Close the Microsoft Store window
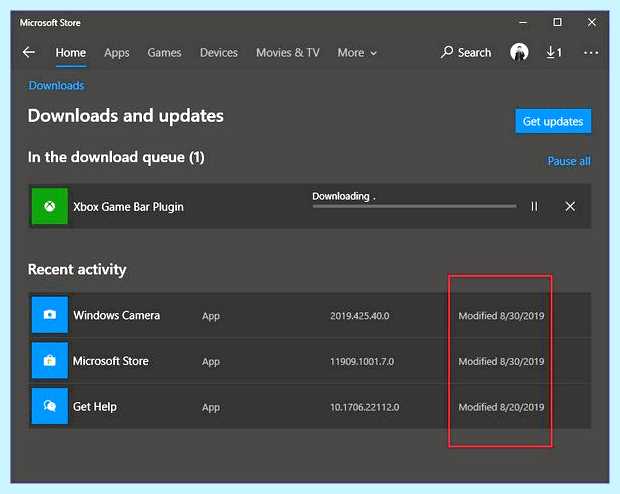The height and width of the screenshot is (494, 620). point(592,22)
